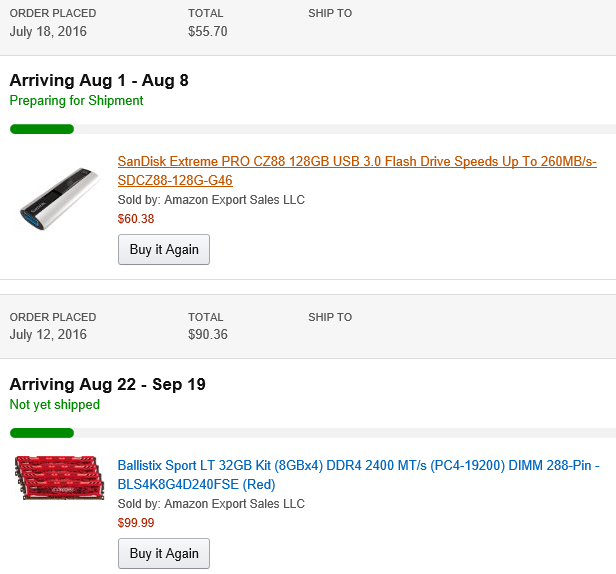Click SHIP TO label on the July 12 order
This screenshot has height=574, width=616.
[x=330, y=318]
